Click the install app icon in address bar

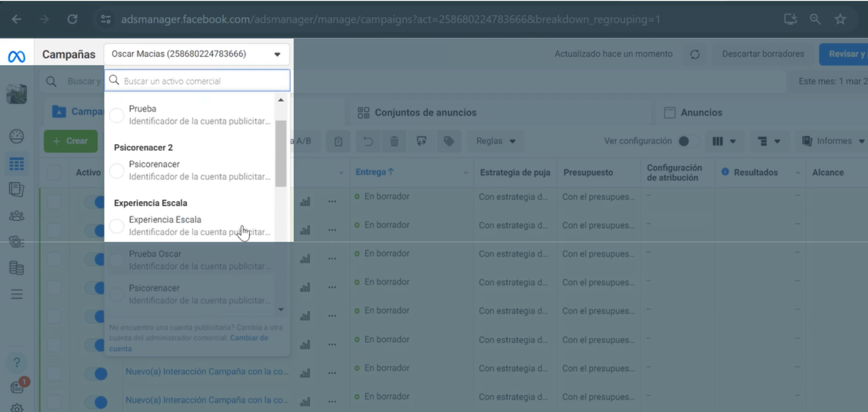[790, 20]
